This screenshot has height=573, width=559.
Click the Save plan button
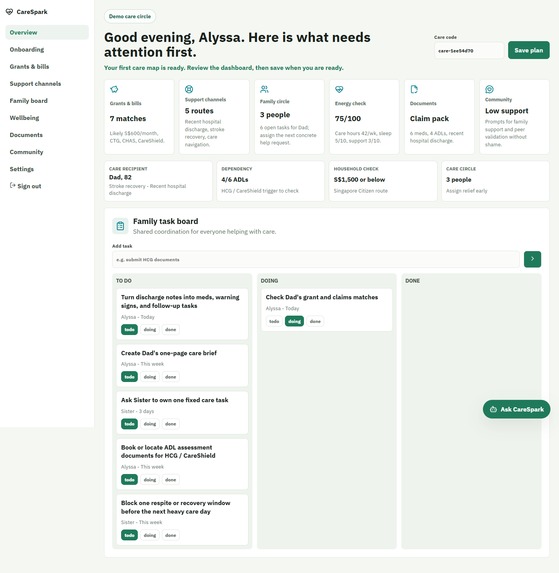[x=529, y=50]
